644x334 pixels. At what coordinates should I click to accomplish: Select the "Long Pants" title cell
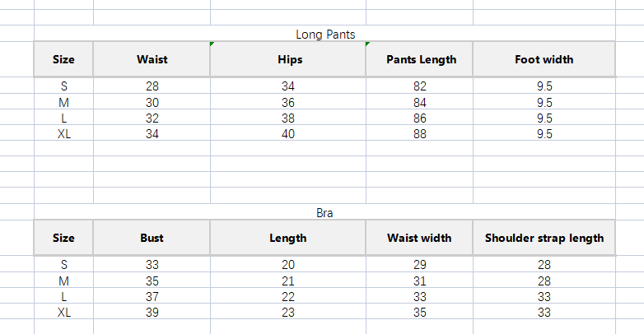pos(324,35)
